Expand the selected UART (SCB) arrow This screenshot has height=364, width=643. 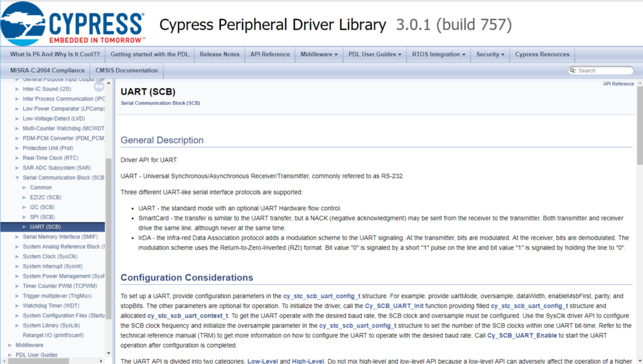pos(24,227)
